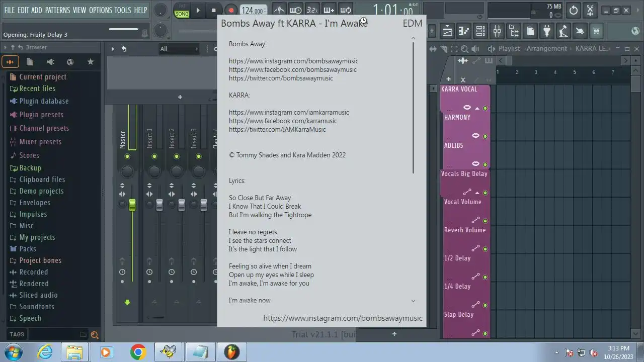The image size is (644, 362).
Task: Set tempo field showing 124.000
Action: (253, 11)
